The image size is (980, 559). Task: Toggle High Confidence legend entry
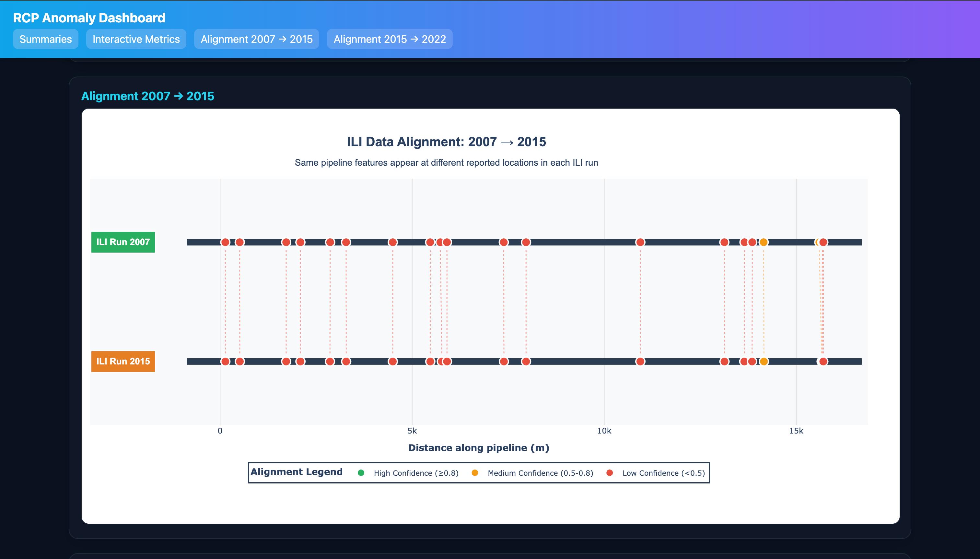415,473
